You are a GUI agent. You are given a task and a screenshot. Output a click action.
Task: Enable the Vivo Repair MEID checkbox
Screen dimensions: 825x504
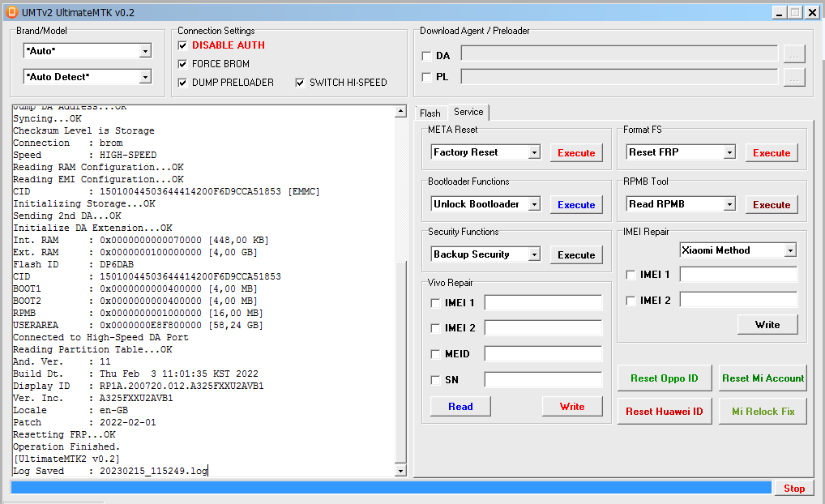[436, 354]
